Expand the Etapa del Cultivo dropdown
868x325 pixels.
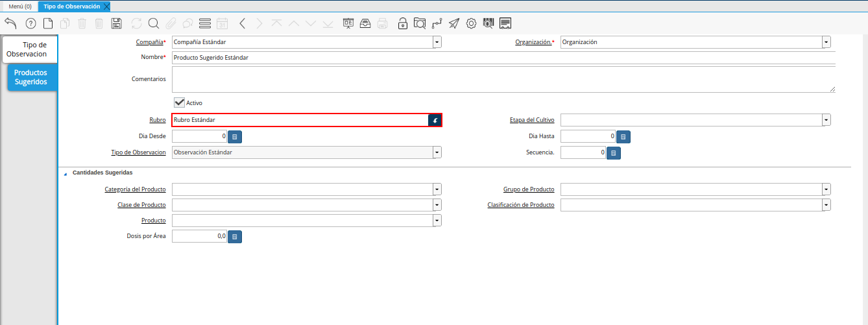826,120
